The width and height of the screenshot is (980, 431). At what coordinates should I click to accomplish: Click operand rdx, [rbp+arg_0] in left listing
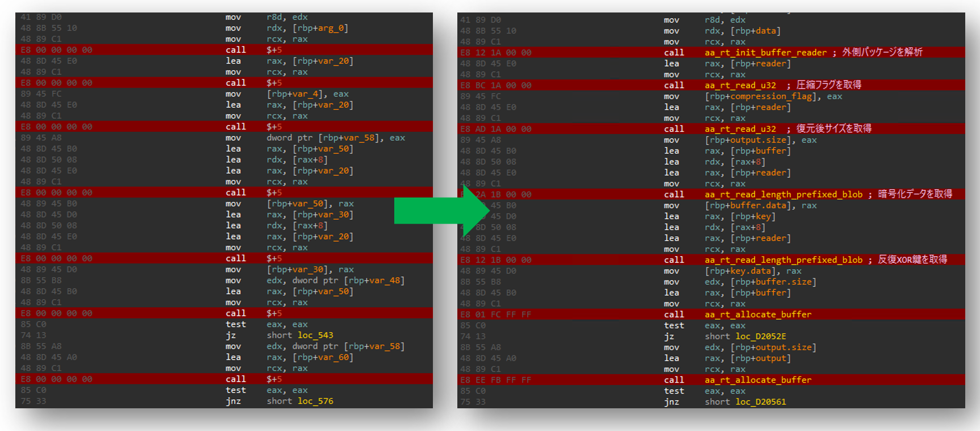pyautogui.click(x=307, y=28)
